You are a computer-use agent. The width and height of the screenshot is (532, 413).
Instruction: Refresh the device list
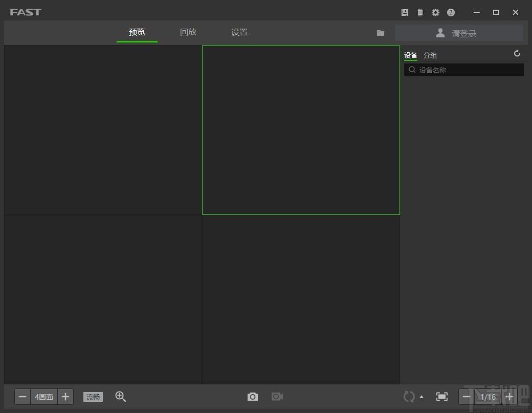tap(517, 53)
